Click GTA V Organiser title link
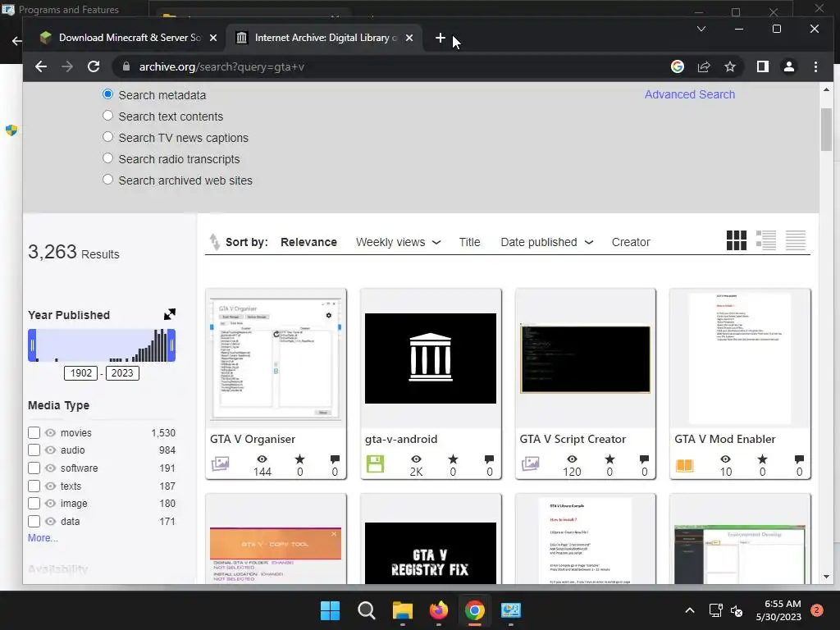Image resolution: width=840 pixels, height=630 pixels. point(253,439)
